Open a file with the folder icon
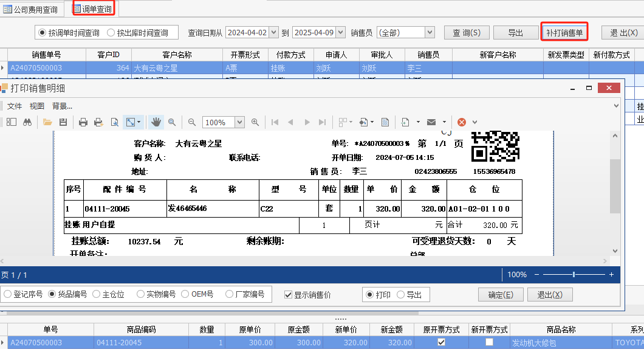644x355 pixels. pyautogui.click(x=47, y=122)
